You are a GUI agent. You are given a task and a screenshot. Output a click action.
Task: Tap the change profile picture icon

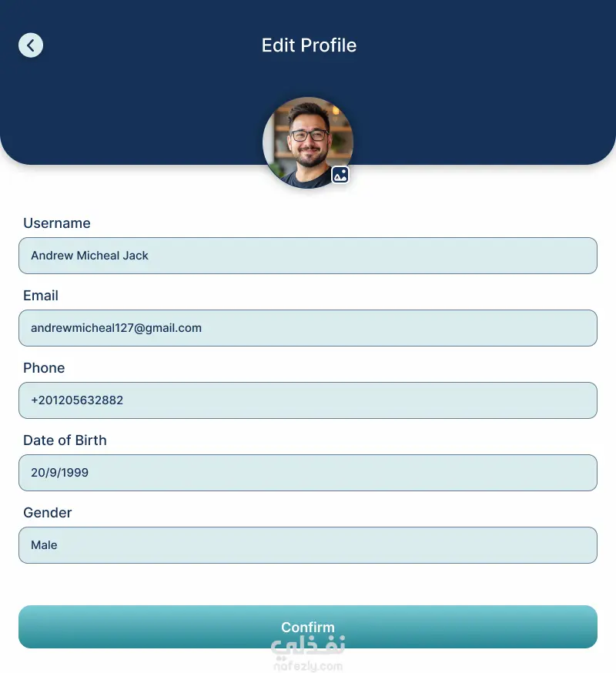(x=340, y=175)
